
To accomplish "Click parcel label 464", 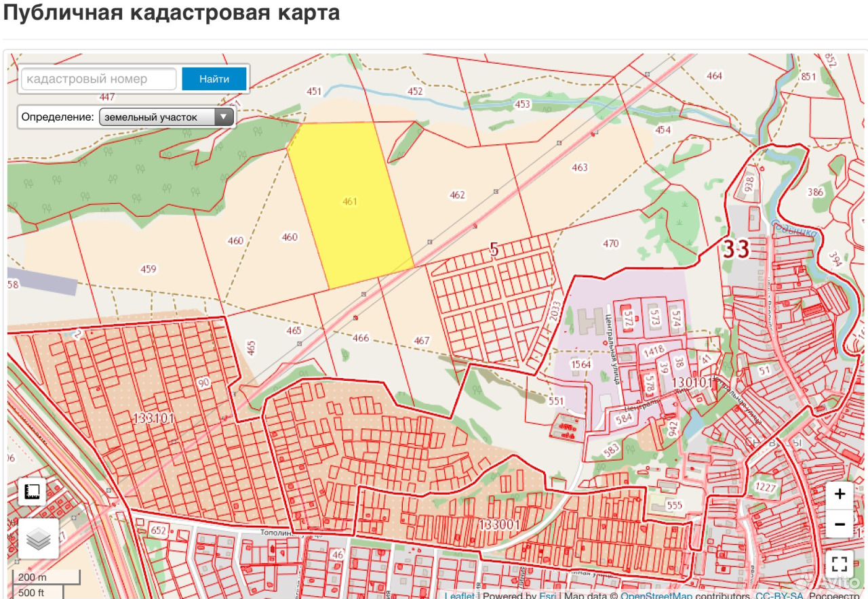I will click(x=714, y=75).
